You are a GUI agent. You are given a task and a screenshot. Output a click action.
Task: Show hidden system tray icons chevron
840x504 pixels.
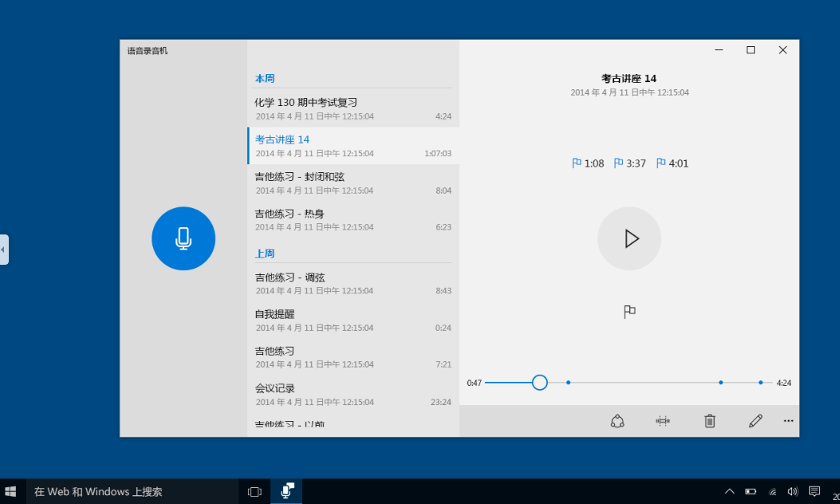(729, 491)
